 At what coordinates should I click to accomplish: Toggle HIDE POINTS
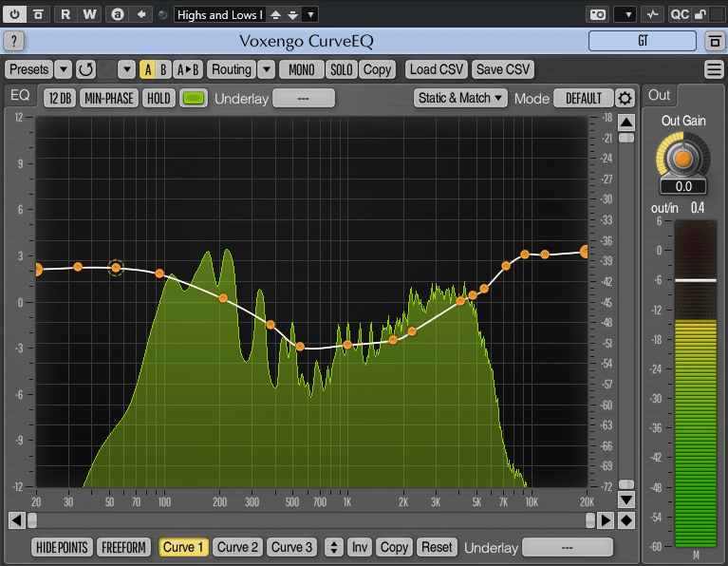click(x=63, y=547)
